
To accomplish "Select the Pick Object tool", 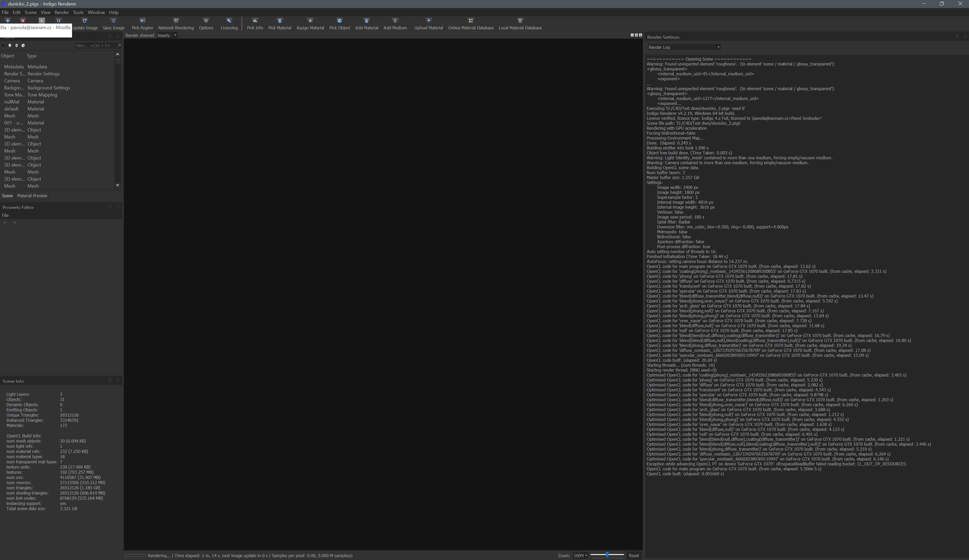I will click(340, 24).
